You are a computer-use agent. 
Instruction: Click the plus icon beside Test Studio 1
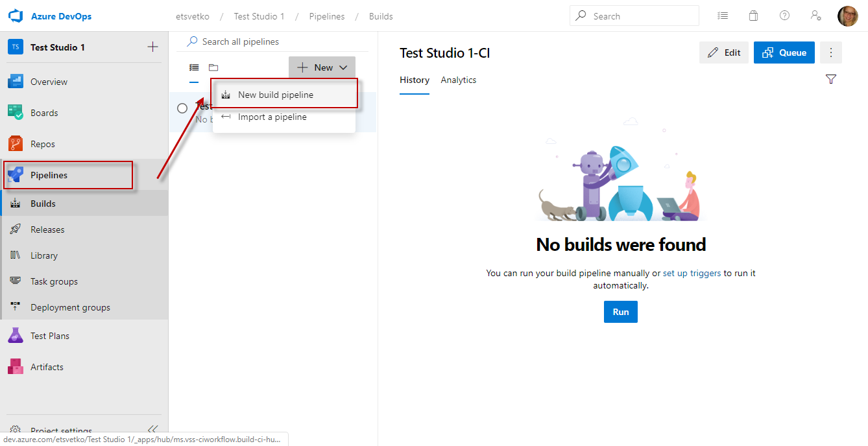(152, 47)
